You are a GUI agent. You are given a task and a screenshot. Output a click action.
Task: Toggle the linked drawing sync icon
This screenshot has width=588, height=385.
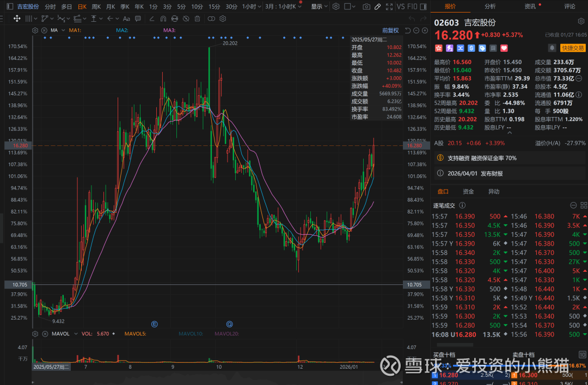(x=211, y=19)
